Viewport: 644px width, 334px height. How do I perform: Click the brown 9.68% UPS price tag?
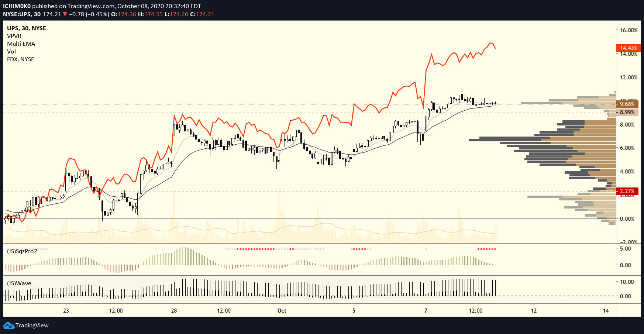pyautogui.click(x=627, y=104)
